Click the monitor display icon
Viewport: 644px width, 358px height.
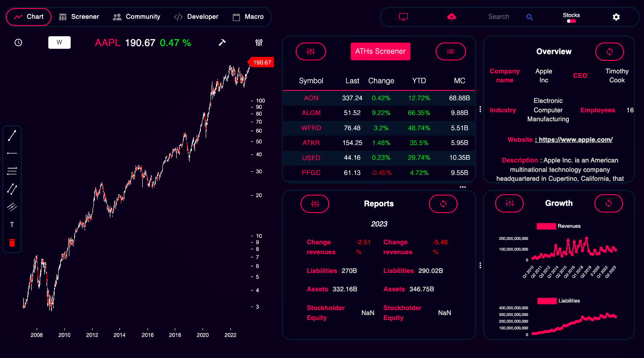[x=403, y=17]
